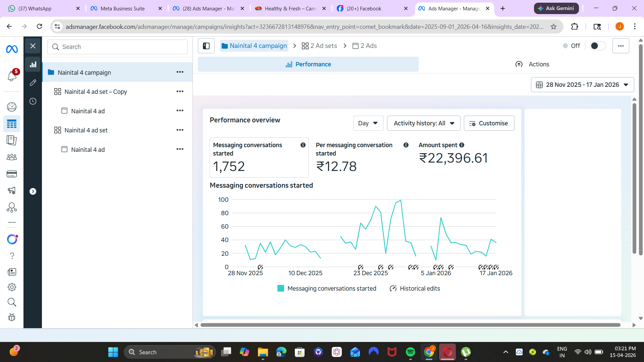Switch to the (20+) Facebook browser tab
This screenshot has width=644, height=362.
[372, 8]
